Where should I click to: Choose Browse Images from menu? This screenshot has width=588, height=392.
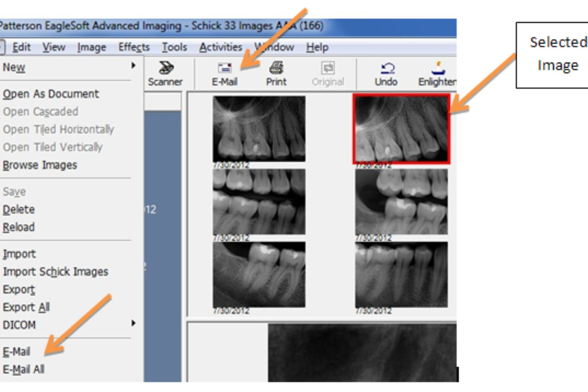tap(40, 165)
